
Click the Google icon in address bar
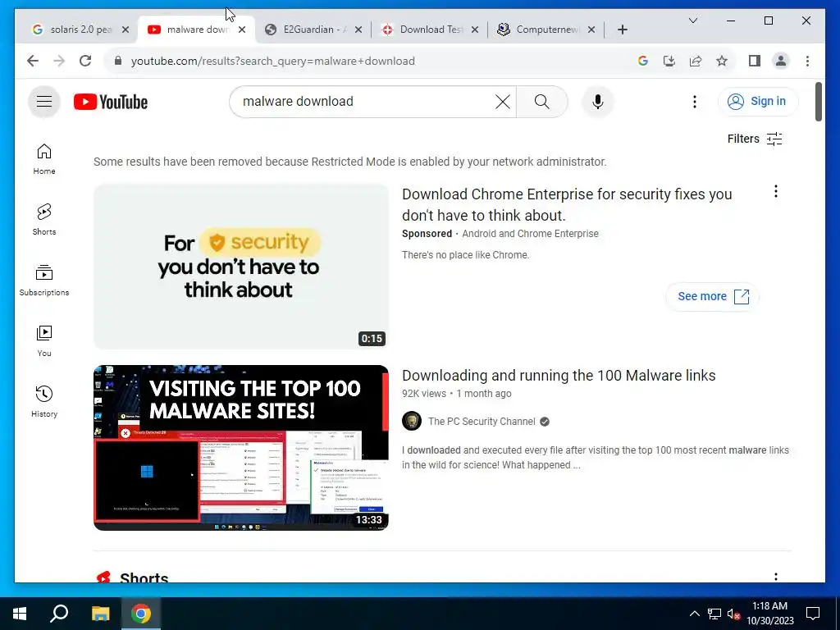point(643,61)
